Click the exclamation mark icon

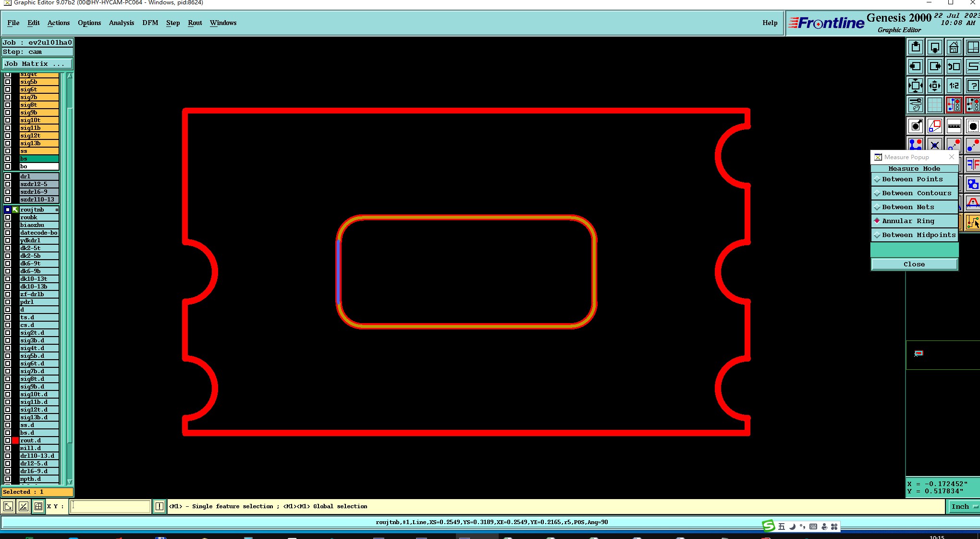click(159, 506)
